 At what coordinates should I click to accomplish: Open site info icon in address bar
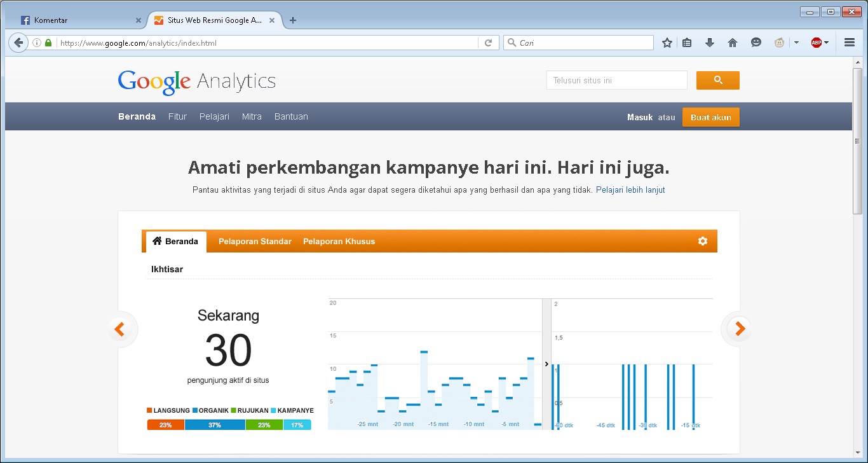37,43
